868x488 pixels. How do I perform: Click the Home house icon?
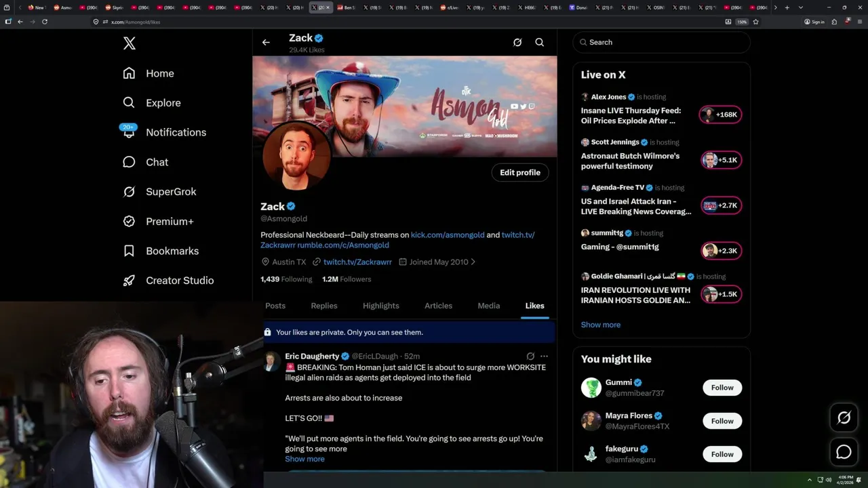click(x=129, y=73)
